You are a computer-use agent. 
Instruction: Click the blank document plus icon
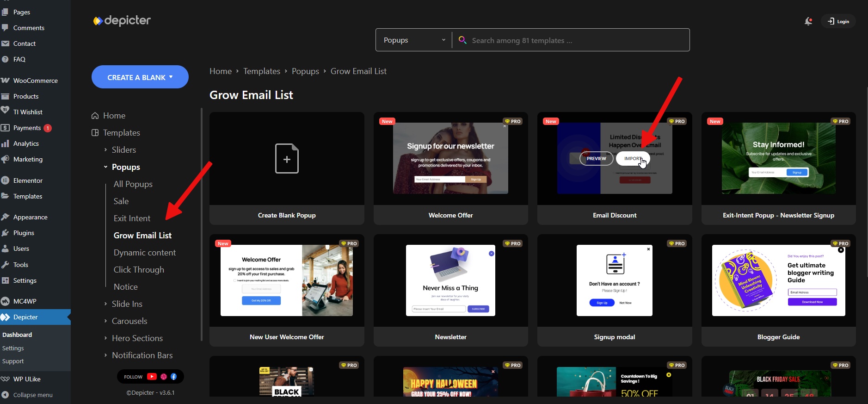[287, 158]
